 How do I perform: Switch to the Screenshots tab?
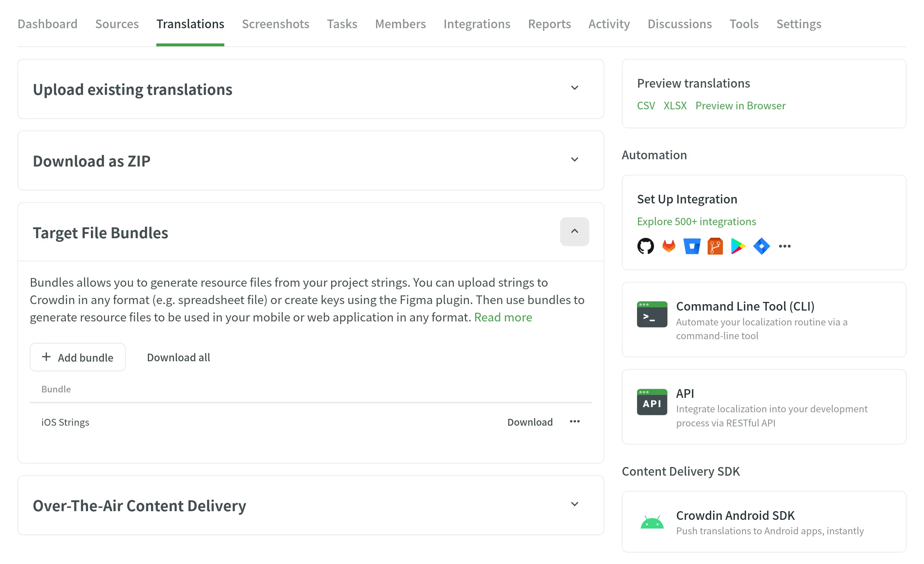(275, 24)
